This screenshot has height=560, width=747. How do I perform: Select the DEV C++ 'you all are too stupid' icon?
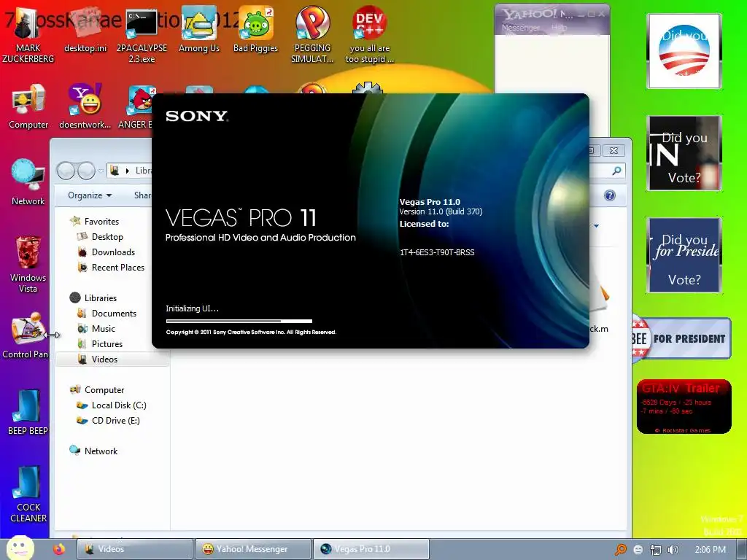[x=370, y=34]
